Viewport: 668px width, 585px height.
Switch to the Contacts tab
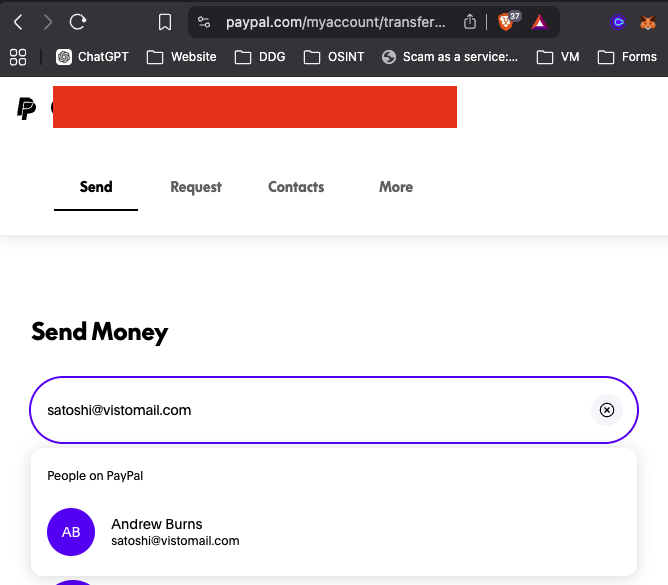296,187
